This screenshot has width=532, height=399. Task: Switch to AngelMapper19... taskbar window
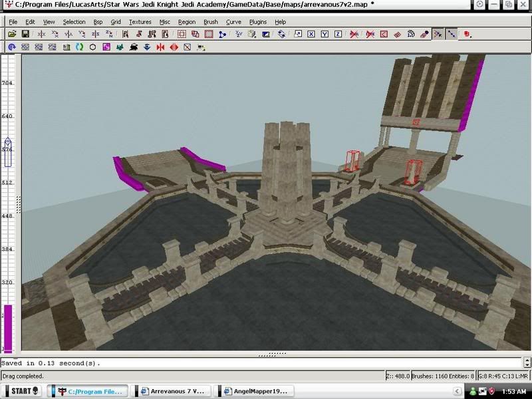256,391
